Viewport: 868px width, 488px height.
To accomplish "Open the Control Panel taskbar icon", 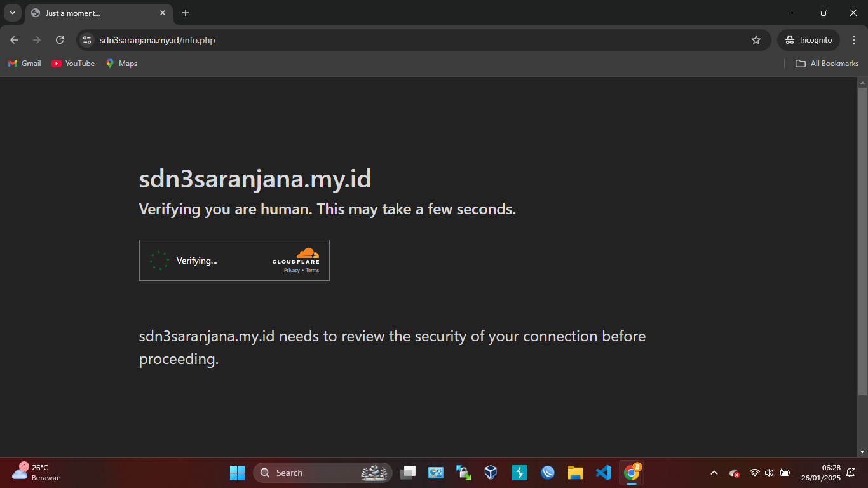I will pyautogui.click(x=436, y=473).
